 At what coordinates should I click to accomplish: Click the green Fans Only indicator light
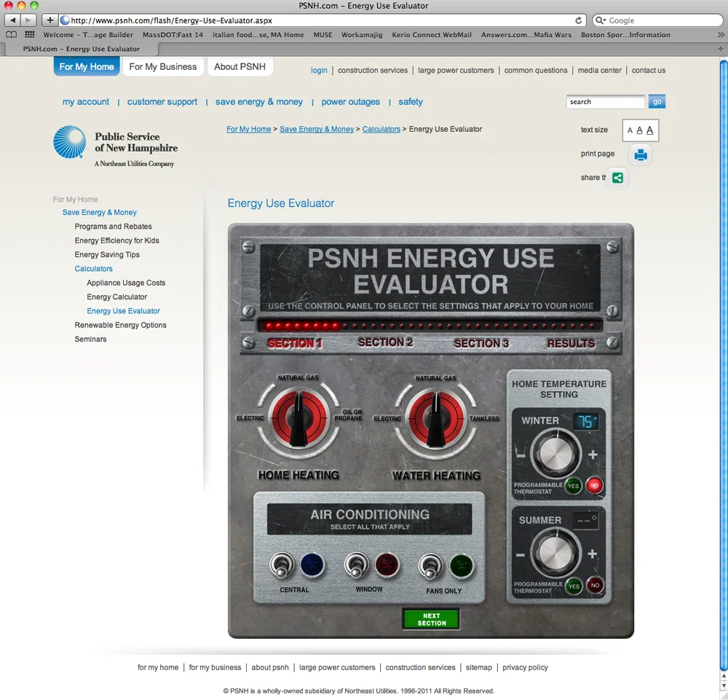click(461, 566)
